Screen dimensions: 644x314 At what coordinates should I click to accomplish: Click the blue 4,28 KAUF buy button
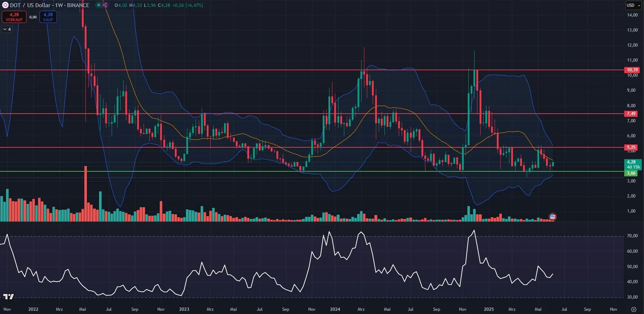click(x=48, y=17)
